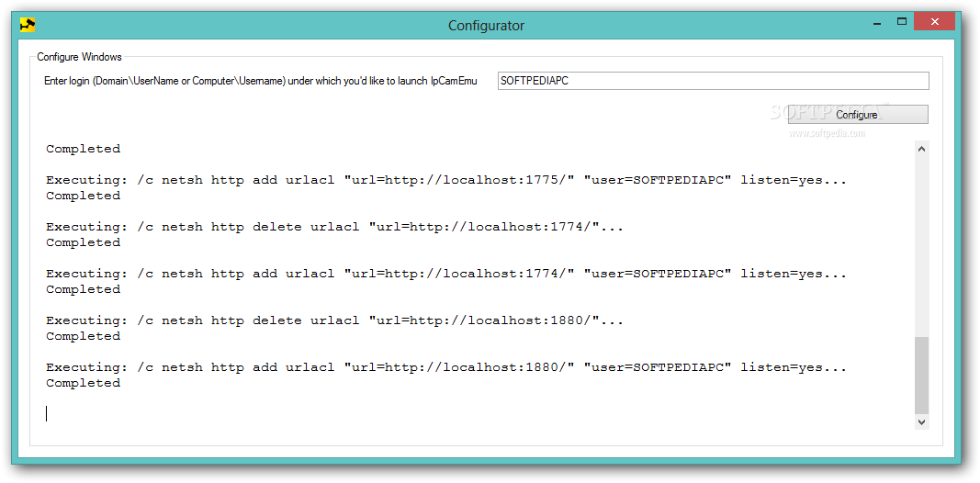
Task: Click the Completed line below add localhost:1775
Action: click(84, 197)
